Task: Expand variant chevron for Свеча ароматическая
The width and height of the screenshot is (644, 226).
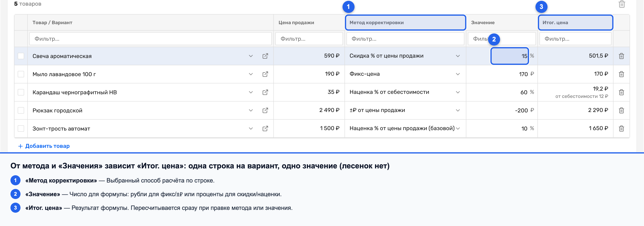Action: (251, 56)
